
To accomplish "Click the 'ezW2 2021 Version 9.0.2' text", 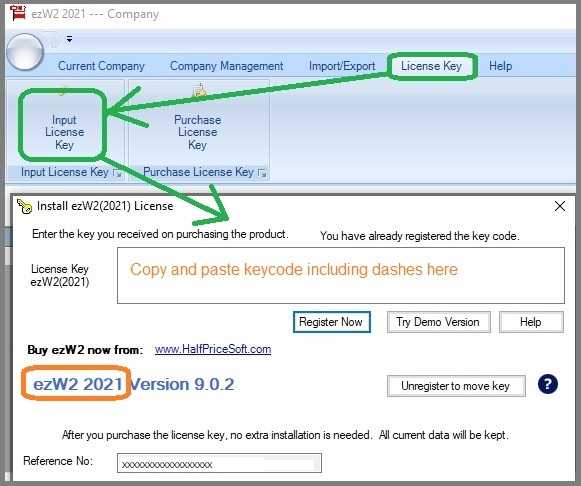I will tap(134, 384).
